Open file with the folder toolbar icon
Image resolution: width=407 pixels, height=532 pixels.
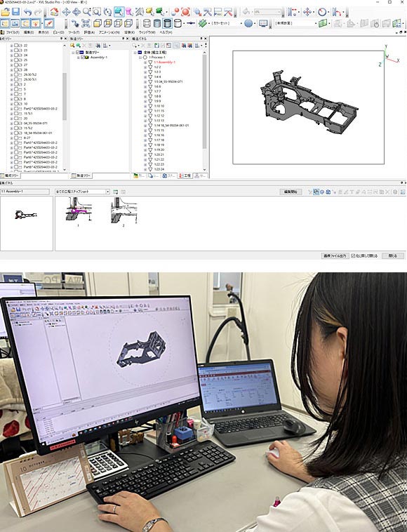click(x=5, y=12)
